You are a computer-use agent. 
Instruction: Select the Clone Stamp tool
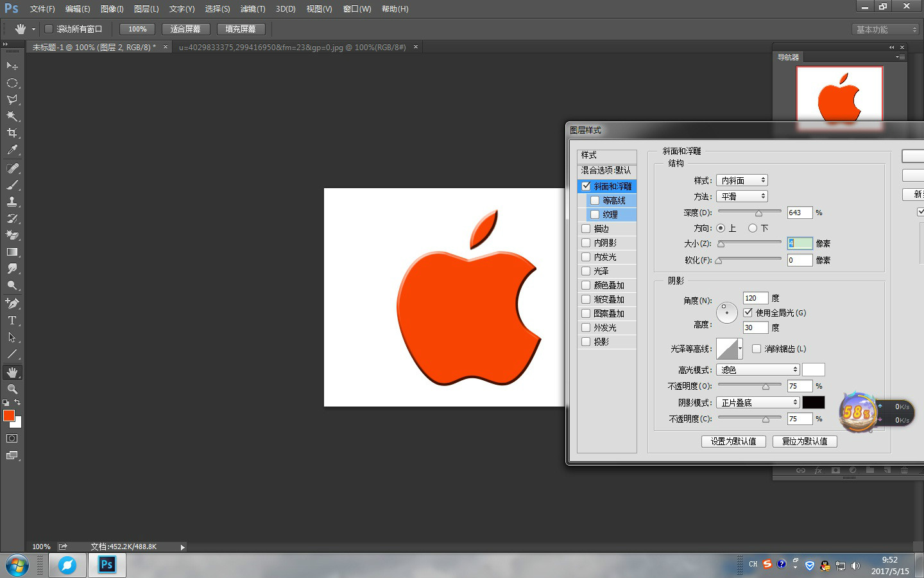pos(12,202)
